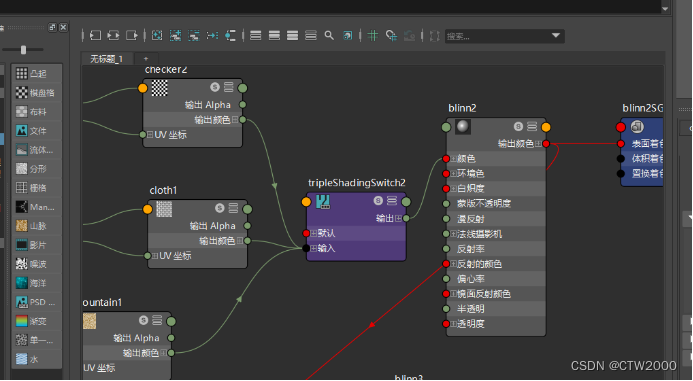Viewport: 693px width, 381px height.
Task: Close the left create panel
Action: point(64,27)
